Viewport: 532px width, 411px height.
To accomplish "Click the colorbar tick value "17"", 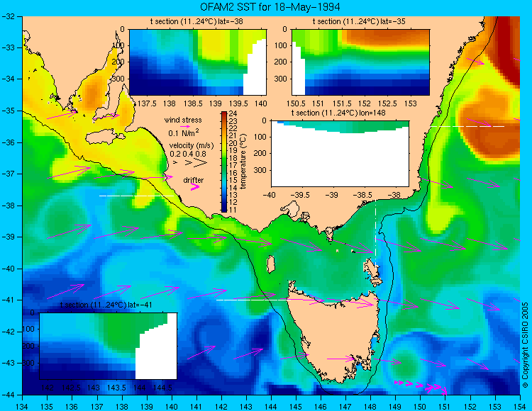I will 233,165.
